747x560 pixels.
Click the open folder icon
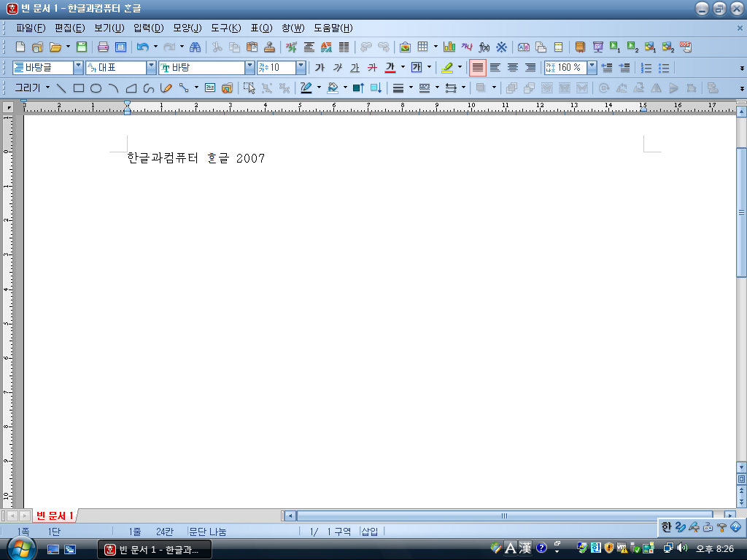click(55, 47)
